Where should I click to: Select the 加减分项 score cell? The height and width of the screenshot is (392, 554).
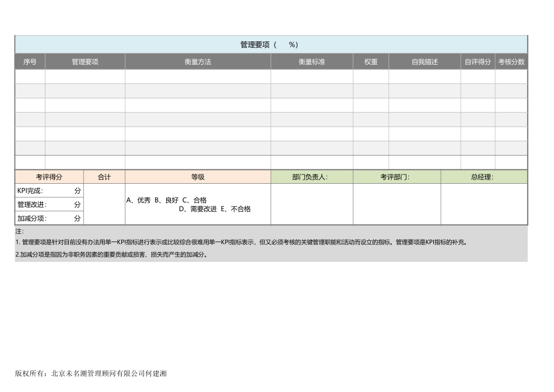click(49, 218)
